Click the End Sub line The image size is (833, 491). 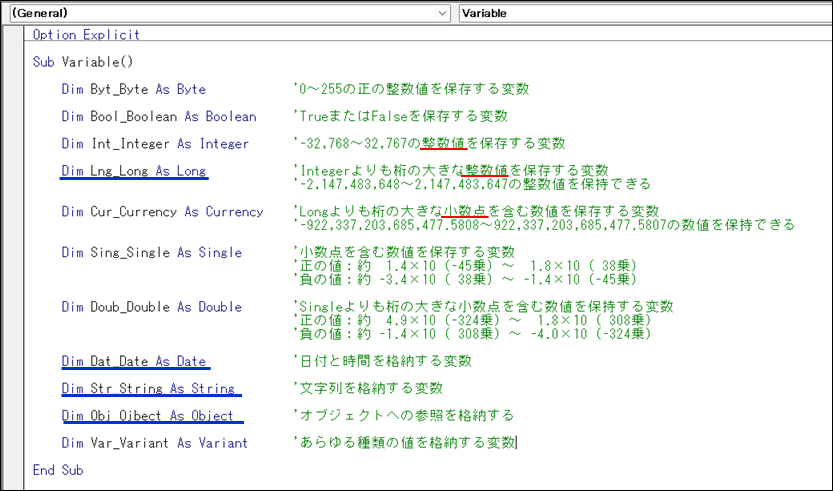[x=58, y=470]
